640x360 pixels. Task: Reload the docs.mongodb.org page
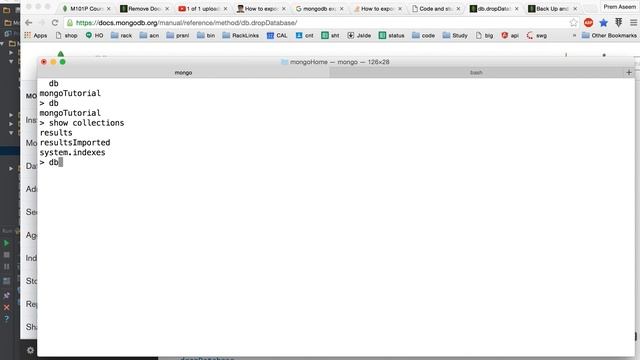(x=55, y=23)
